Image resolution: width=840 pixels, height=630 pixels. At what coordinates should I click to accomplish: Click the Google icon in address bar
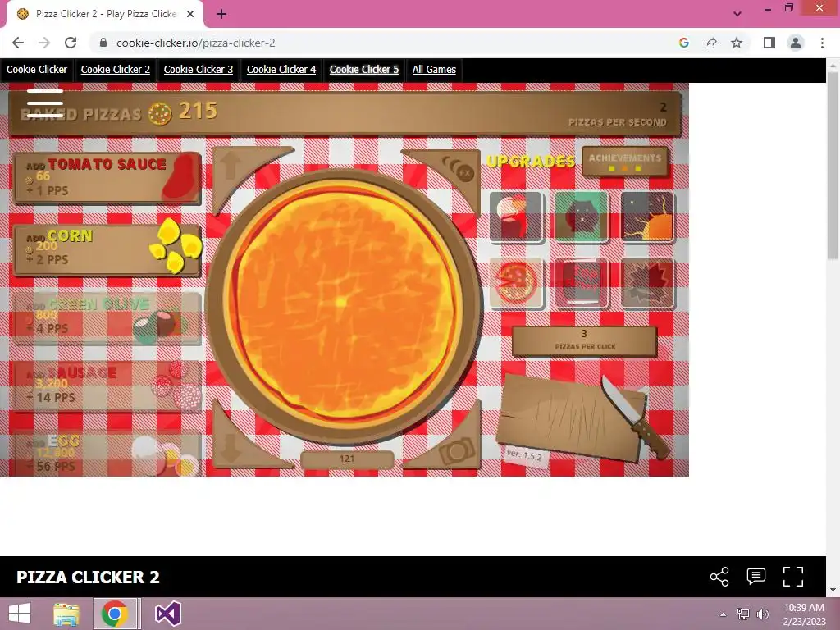tap(683, 43)
